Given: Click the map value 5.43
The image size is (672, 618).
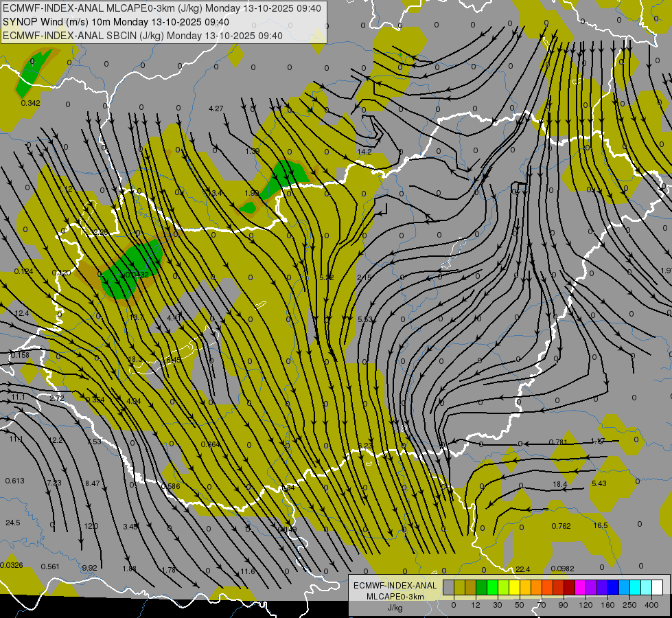Looking at the screenshot, I should pyautogui.click(x=599, y=483).
